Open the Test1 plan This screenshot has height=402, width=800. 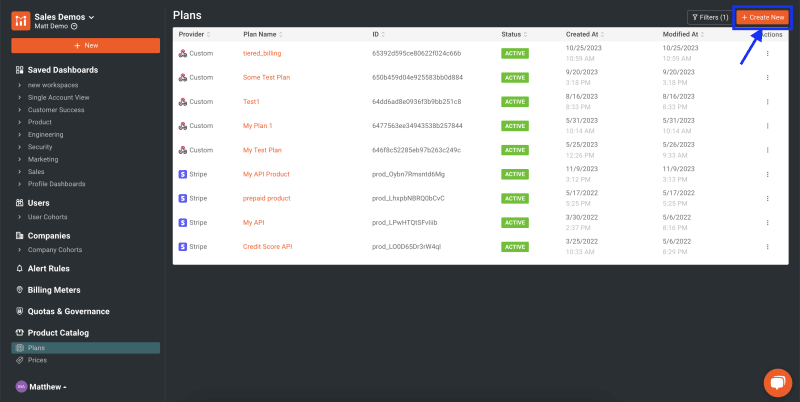251,102
